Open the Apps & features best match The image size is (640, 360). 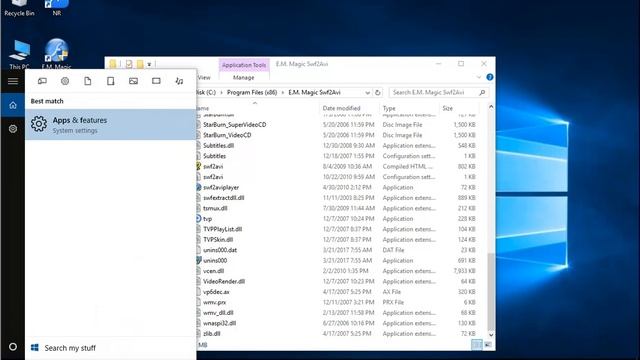point(111,124)
